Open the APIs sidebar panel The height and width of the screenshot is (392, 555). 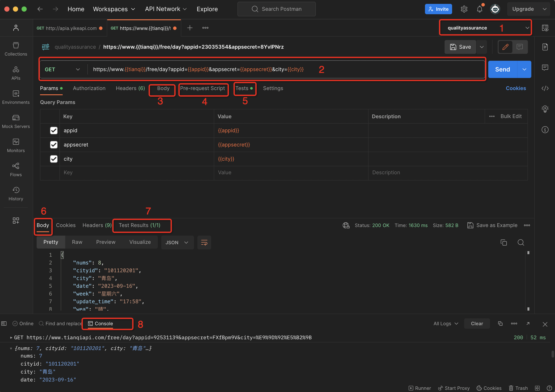pos(16,73)
